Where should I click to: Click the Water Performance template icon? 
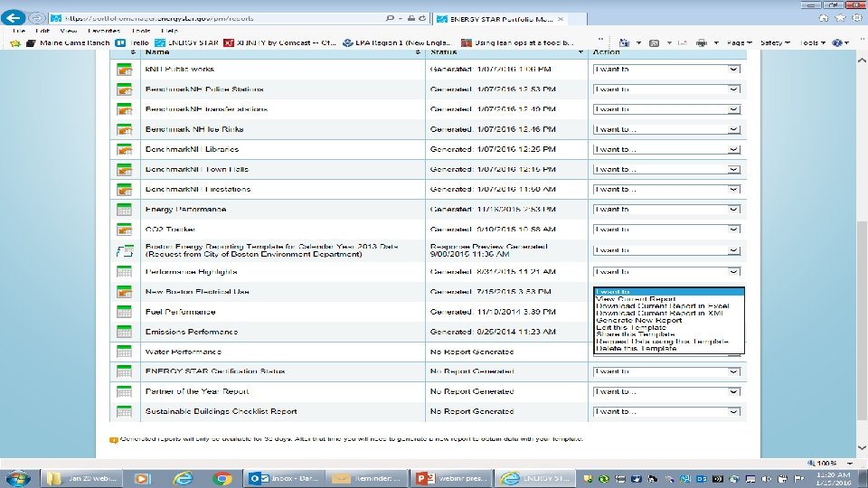point(124,352)
